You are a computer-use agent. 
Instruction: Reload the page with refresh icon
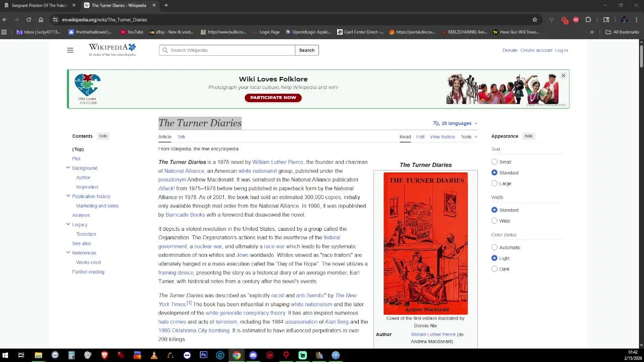[29, 20]
